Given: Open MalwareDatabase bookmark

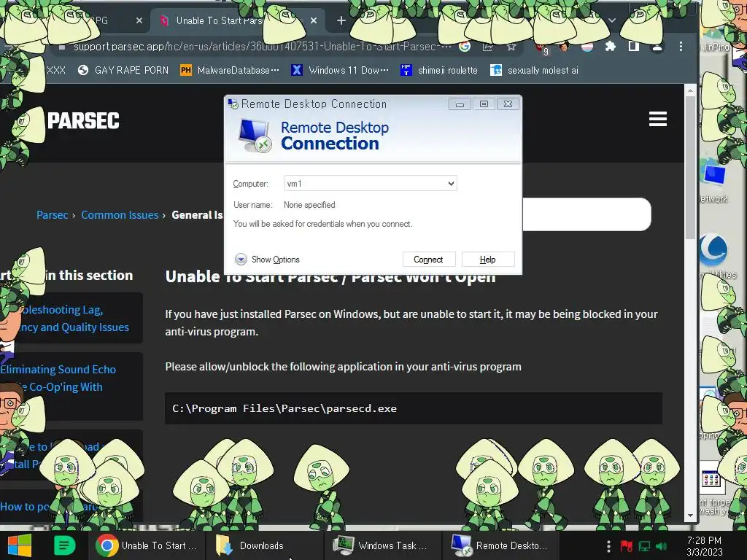Looking at the screenshot, I should coord(230,71).
